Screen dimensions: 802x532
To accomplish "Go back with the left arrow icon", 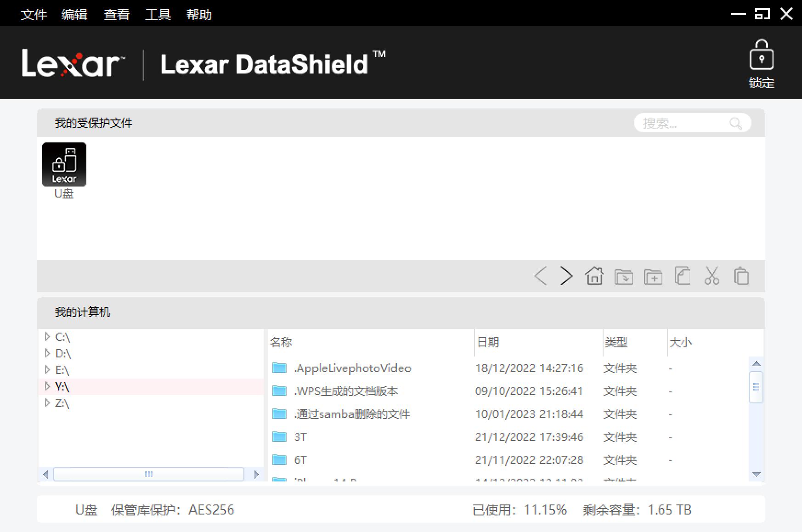I will click(x=540, y=276).
